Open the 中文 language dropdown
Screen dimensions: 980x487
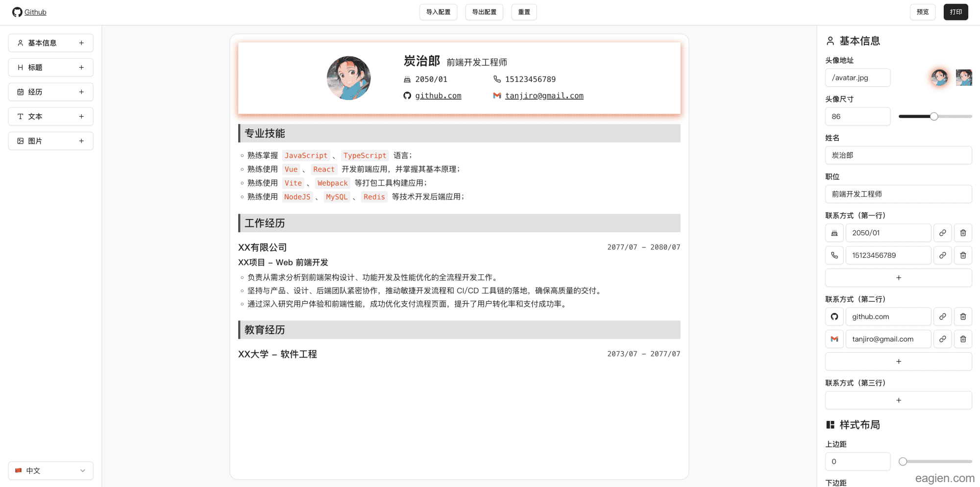pos(50,471)
